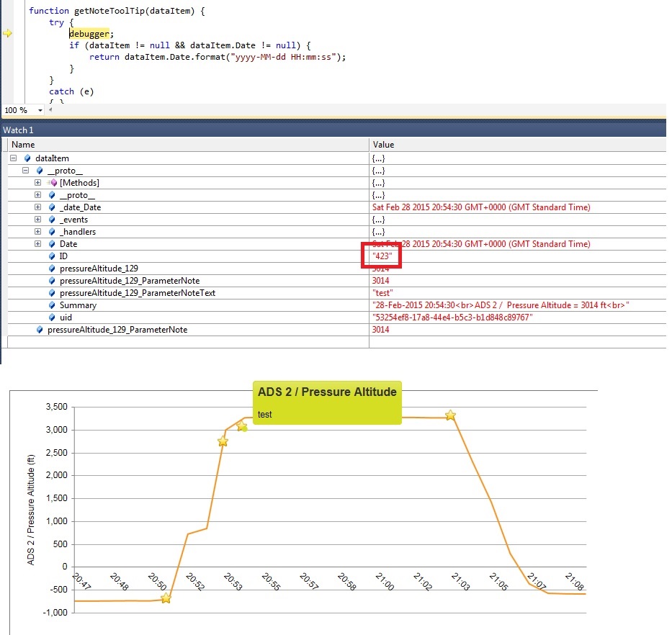Select the Summary value string

501,305
